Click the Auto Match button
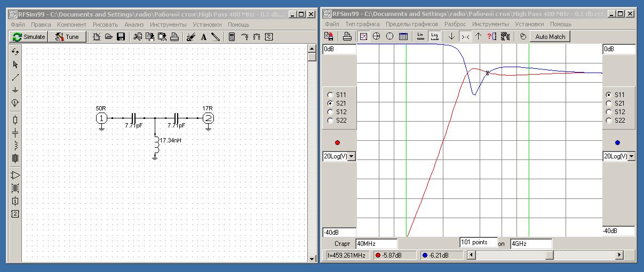The width and height of the screenshot is (644, 272). click(550, 36)
